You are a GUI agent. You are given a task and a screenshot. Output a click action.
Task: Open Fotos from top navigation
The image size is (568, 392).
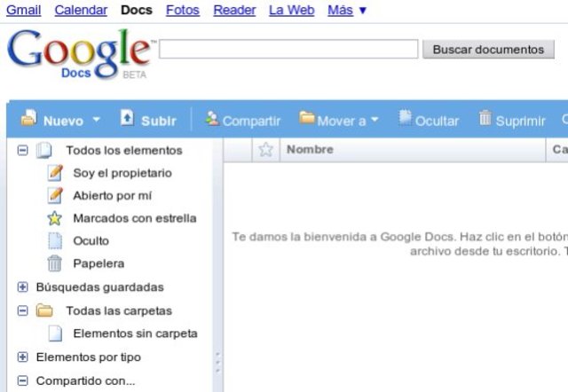(x=183, y=10)
